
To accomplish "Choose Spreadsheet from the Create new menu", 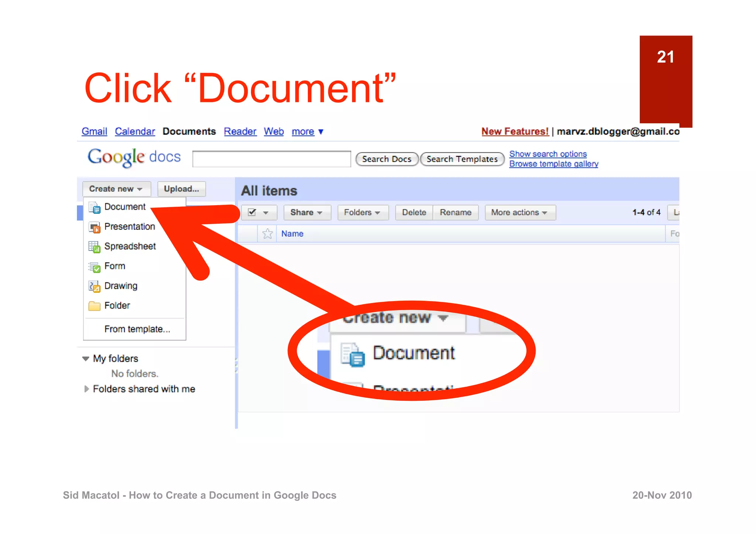I will (x=134, y=246).
